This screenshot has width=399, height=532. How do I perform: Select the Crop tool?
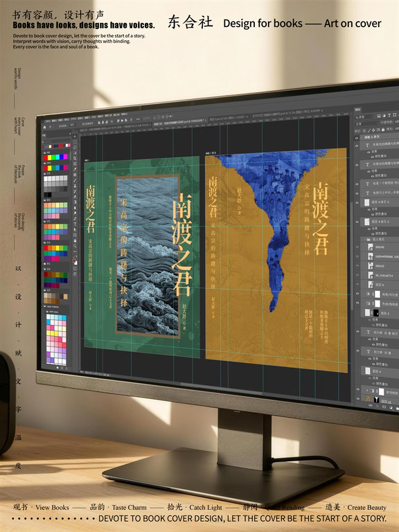(x=75, y=158)
